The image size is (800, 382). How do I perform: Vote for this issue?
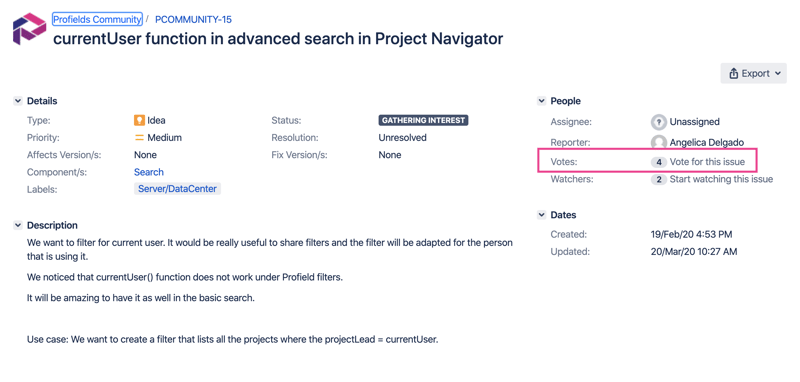click(x=707, y=162)
